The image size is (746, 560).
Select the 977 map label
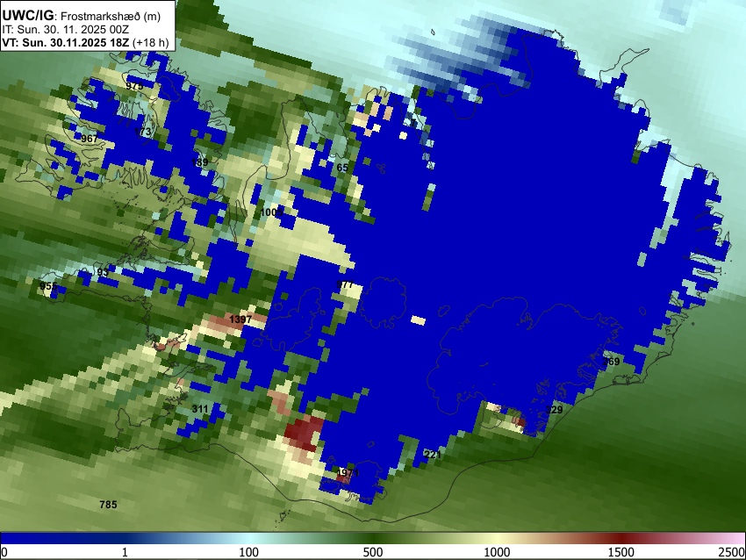click(345, 284)
